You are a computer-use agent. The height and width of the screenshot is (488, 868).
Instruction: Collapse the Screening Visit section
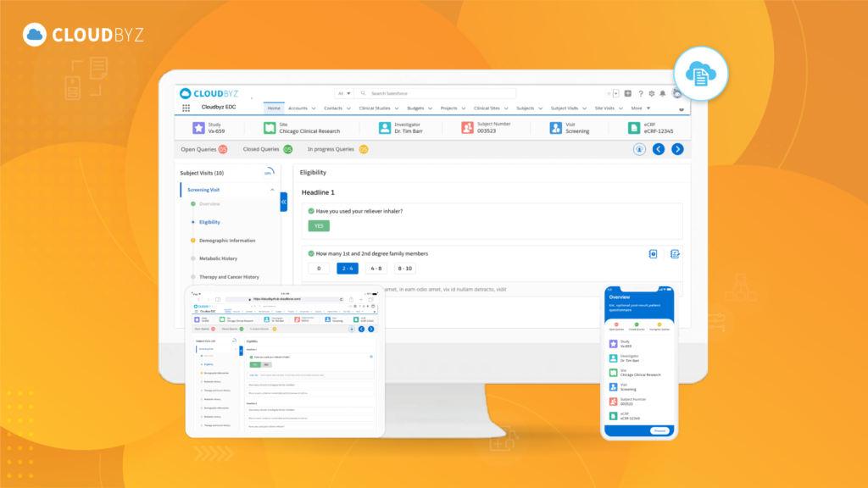tap(272, 190)
